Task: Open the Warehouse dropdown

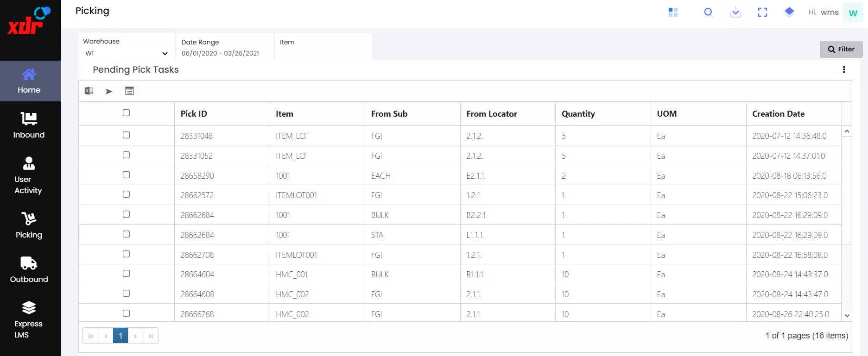Action: tap(127, 53)
